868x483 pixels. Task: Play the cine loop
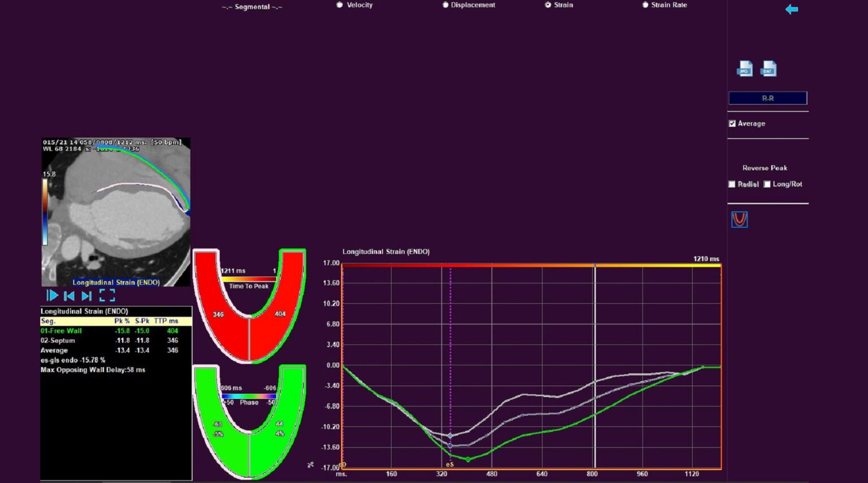(x=52, y=295)
